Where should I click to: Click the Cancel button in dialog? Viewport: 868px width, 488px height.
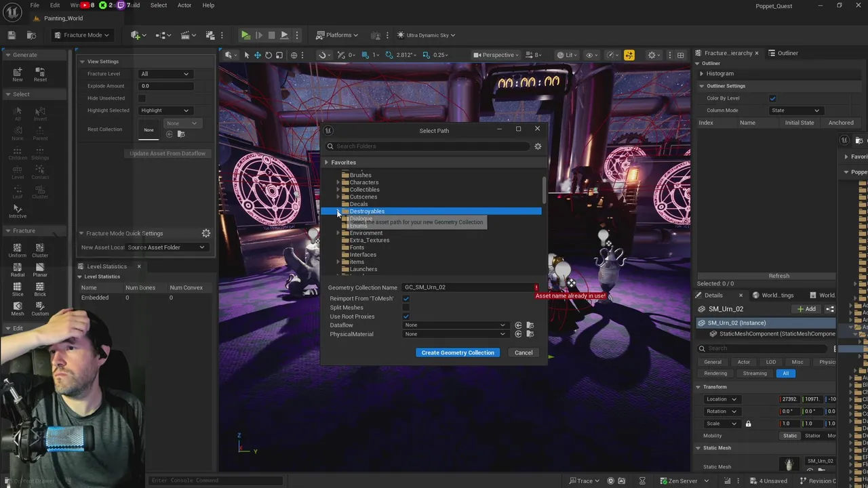coord(524,352)
